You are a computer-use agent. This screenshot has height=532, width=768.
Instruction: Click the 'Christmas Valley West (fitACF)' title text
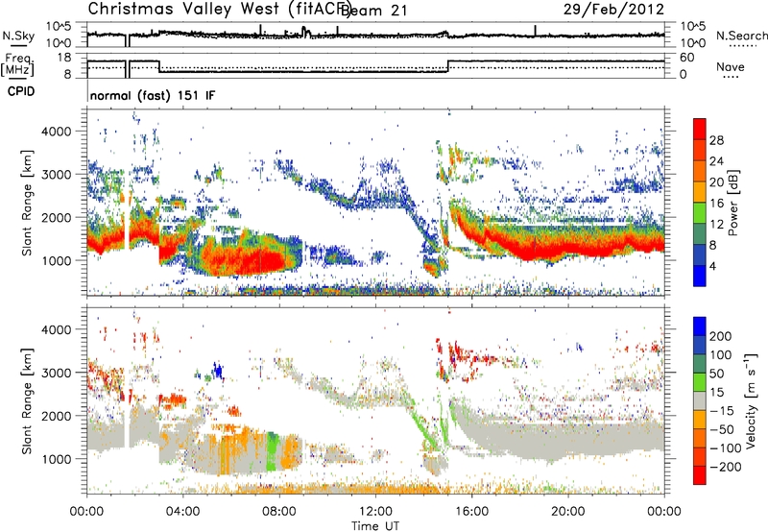pyautogui.click(x=219, y=9)
